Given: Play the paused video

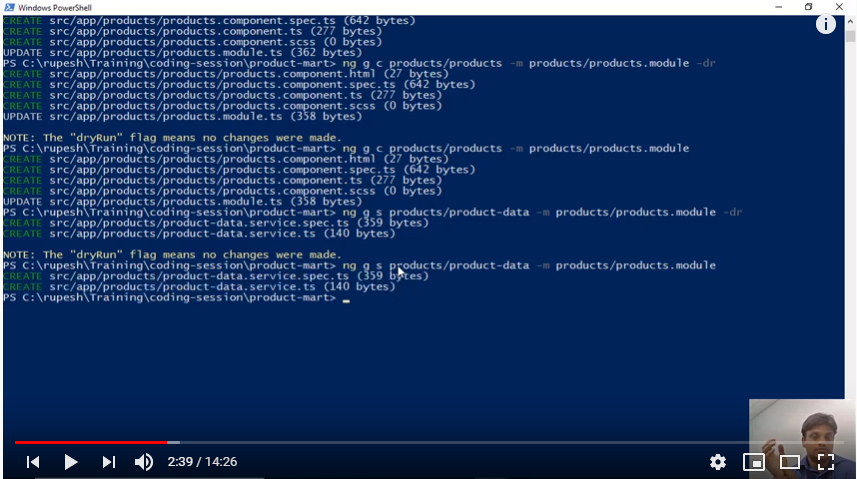Looking at the screenshot, I should (x=71, y=462).
